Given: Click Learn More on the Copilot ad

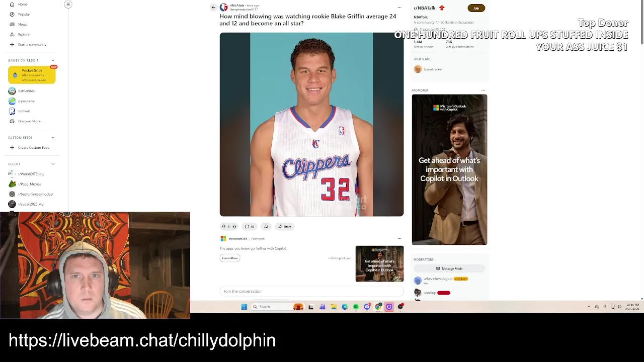Looking at the screenshot, I should (230, 258).
